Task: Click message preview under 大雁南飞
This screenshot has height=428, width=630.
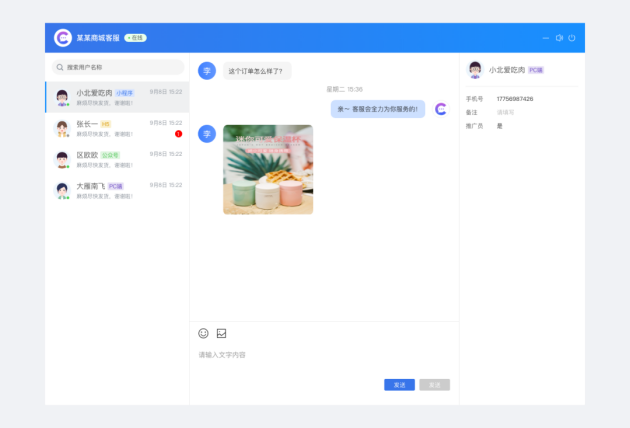Action: click(x=104, y=196)
